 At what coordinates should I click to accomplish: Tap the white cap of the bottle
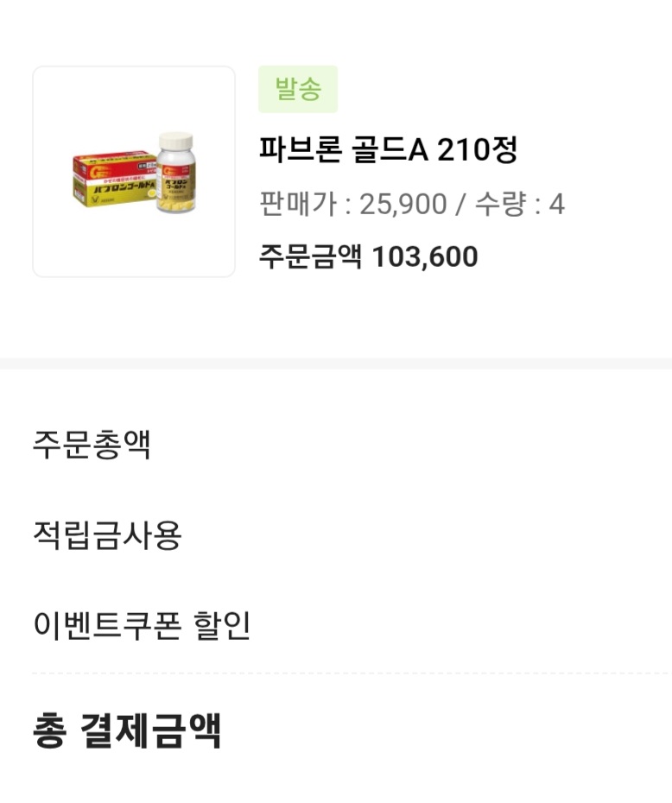coord(176,142)
